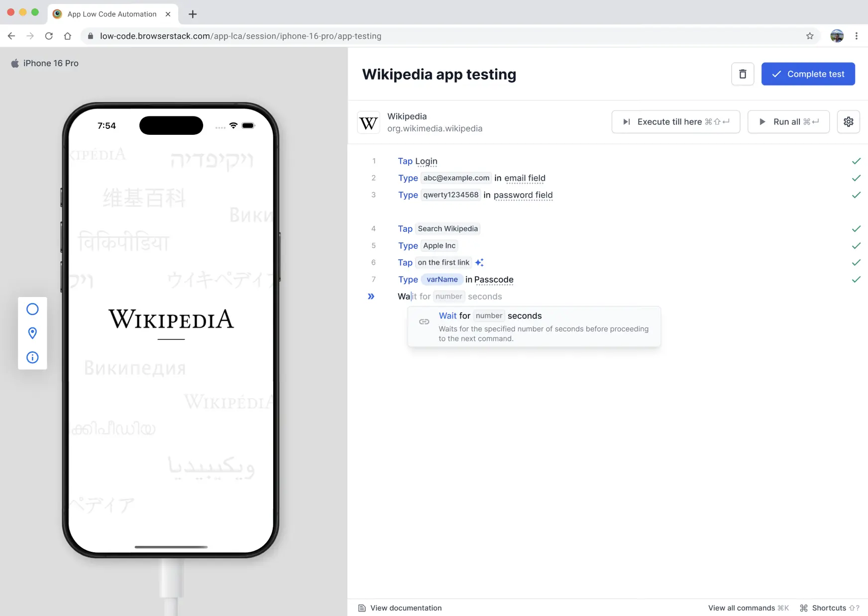
Task: Open Chrome three-dot menu
Action: point(856,36)
